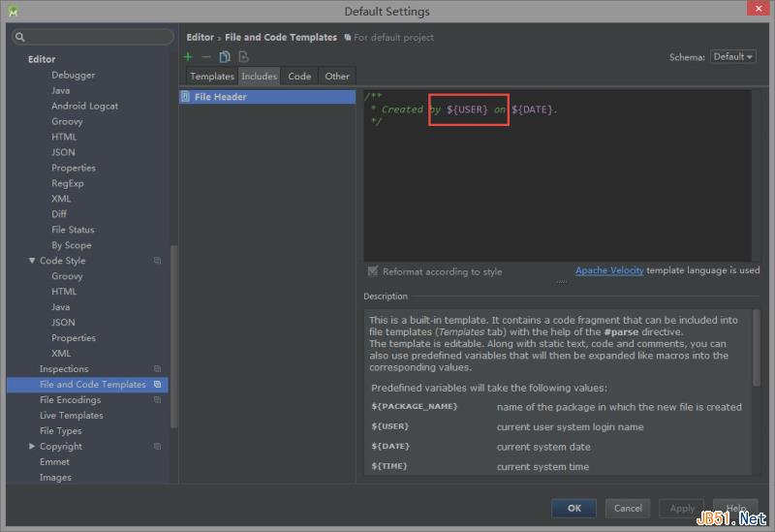Switch to the Other tab

(x=337, y=77)
